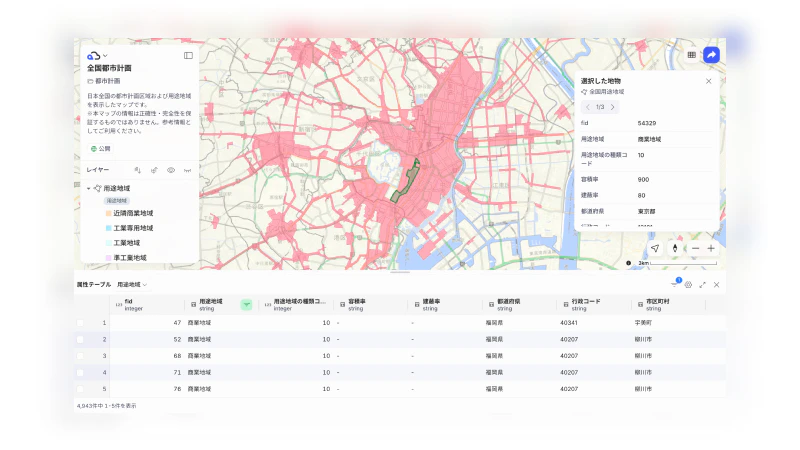
Task: Open attribute table settings gear
Action: 688,285
